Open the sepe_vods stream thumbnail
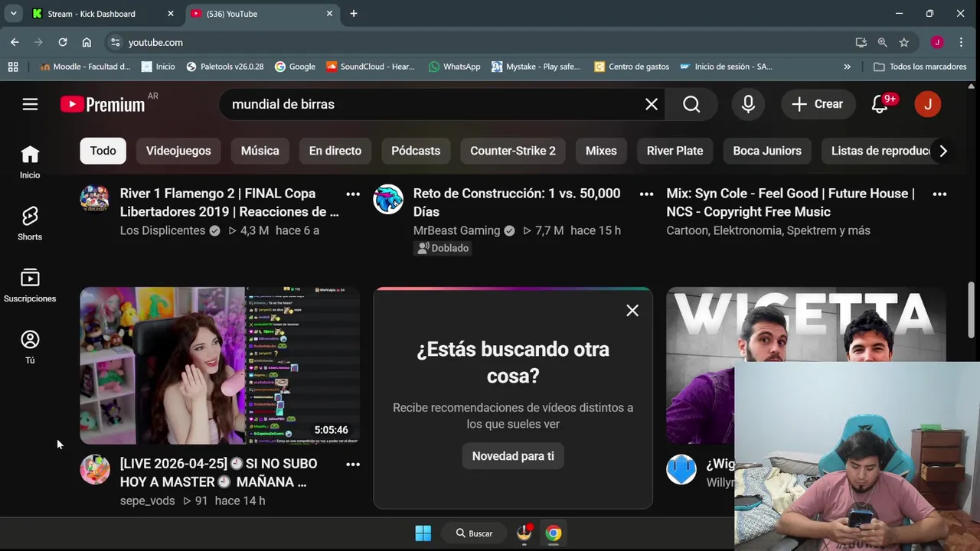 [x=220, y=366]
